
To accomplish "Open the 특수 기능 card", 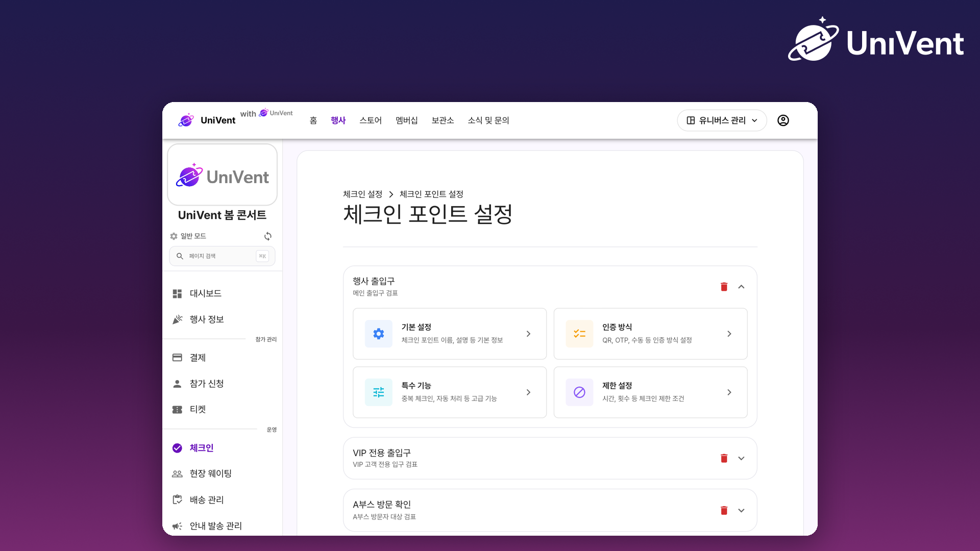I will pyautogui.click(x=450, y=392).
